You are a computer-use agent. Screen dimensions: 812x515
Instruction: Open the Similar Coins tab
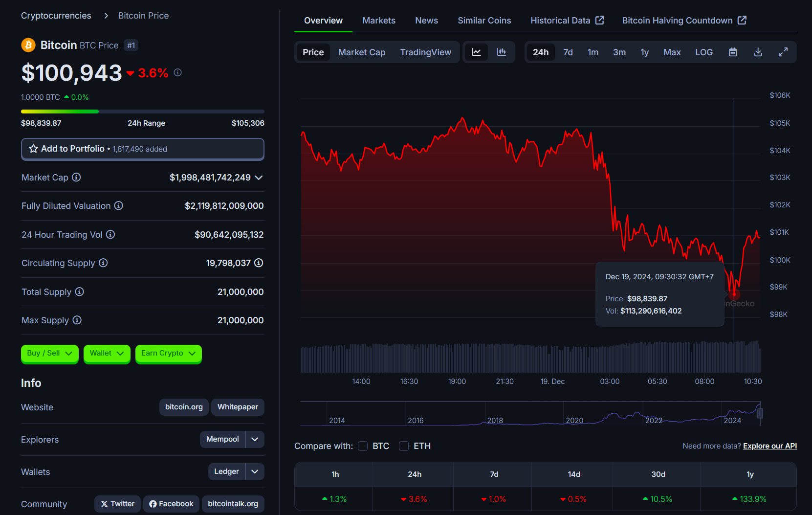(484, 21)
